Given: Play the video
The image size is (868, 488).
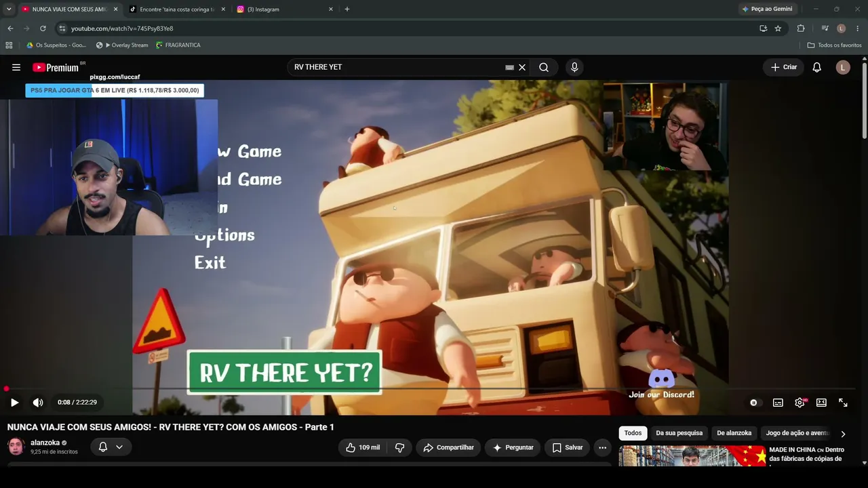Looking at the screenshot, I should pos(14,403).
